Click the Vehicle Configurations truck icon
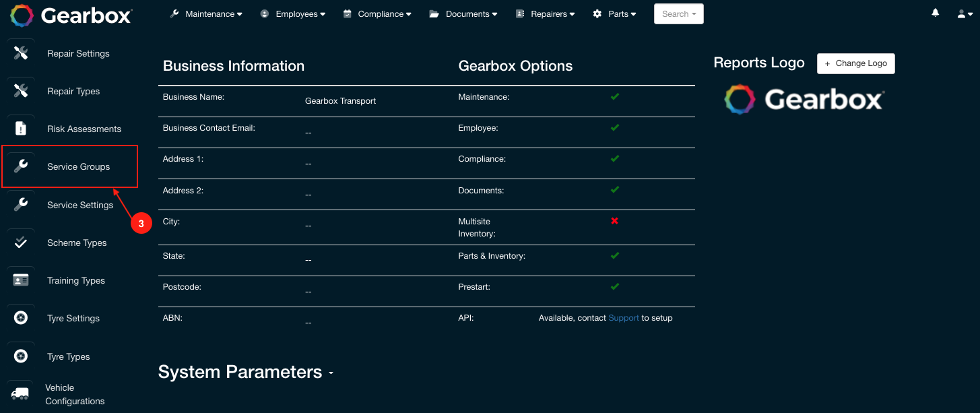Screen dimensions: 980x413 (x=21, y=394)
